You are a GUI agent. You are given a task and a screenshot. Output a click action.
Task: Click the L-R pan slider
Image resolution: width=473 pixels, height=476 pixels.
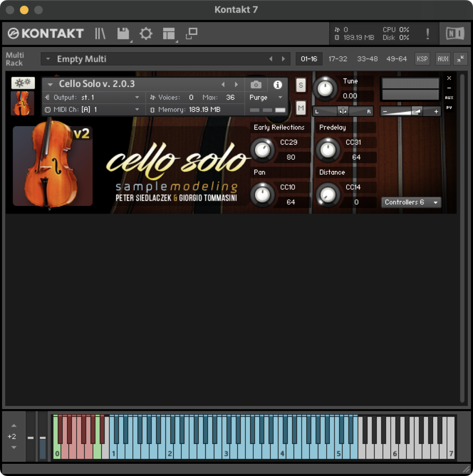point(343,112)
